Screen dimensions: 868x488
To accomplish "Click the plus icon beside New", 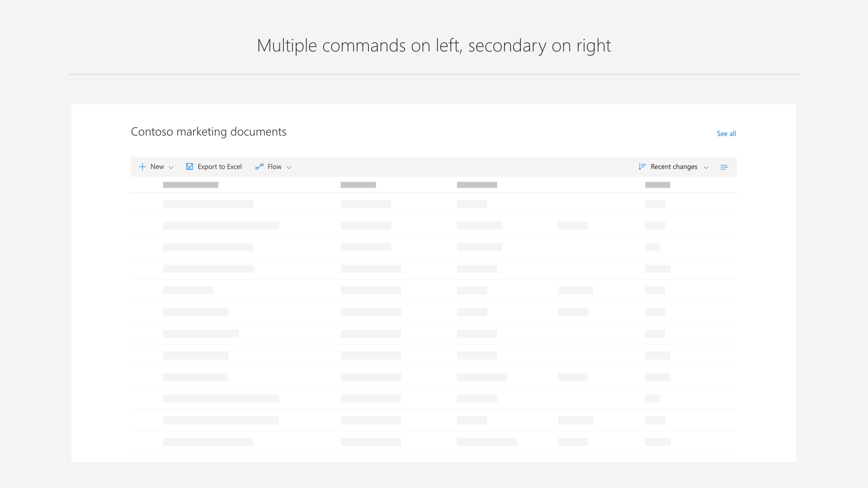I will (x=142, y=167).
